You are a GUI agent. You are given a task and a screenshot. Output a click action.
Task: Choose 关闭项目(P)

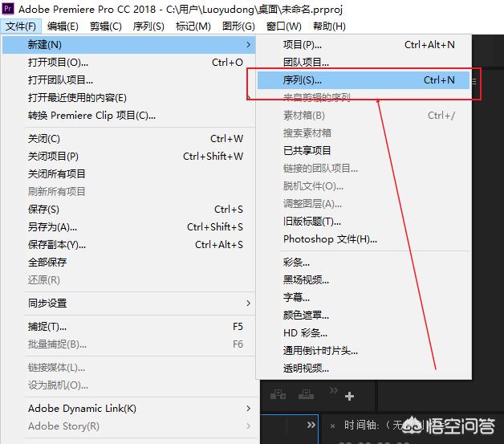pyautogui.click(x=129, y=157)
